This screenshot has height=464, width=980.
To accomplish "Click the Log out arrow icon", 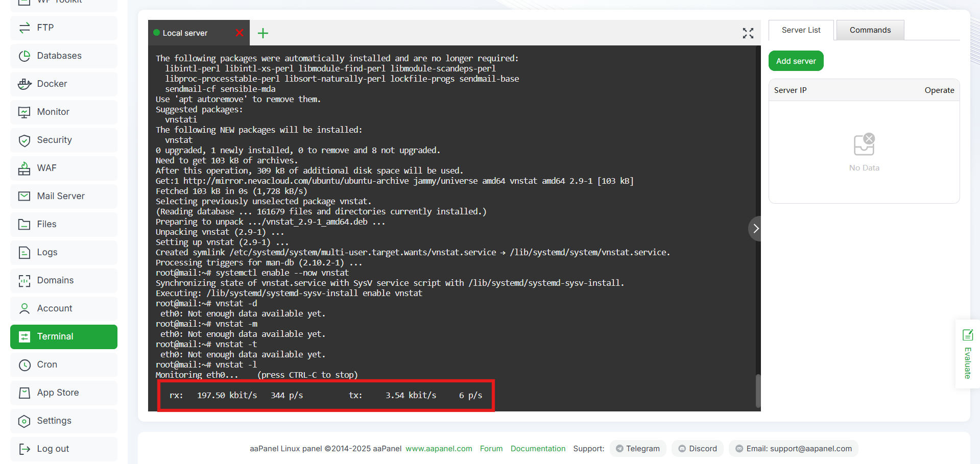I will pos(25,449).
